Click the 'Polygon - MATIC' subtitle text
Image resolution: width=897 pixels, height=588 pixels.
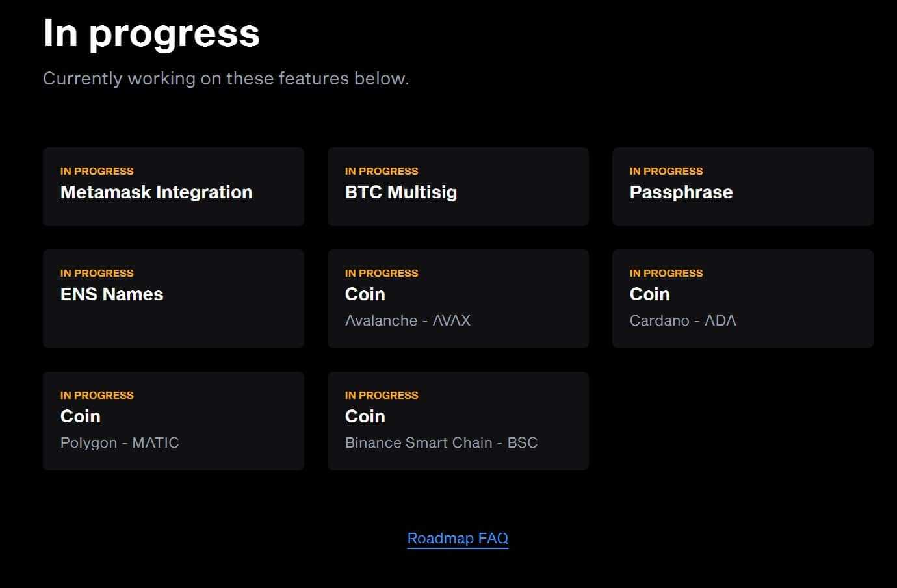[x=120, y=443]
